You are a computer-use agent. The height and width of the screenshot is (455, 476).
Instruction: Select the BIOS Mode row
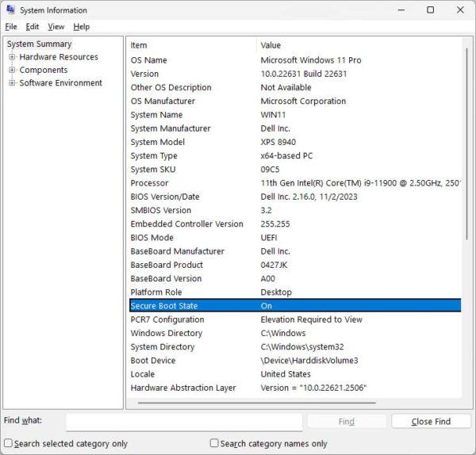click(295, 238)
